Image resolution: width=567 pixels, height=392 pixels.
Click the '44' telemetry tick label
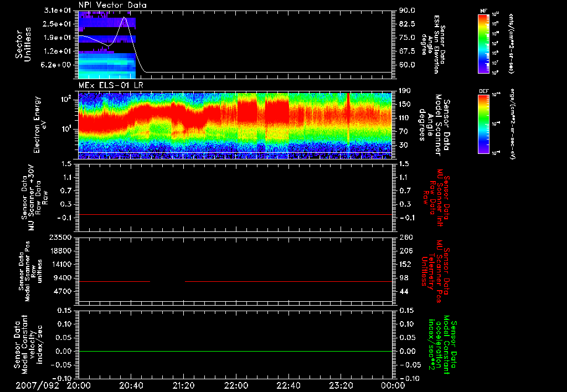tap(404, 291)
